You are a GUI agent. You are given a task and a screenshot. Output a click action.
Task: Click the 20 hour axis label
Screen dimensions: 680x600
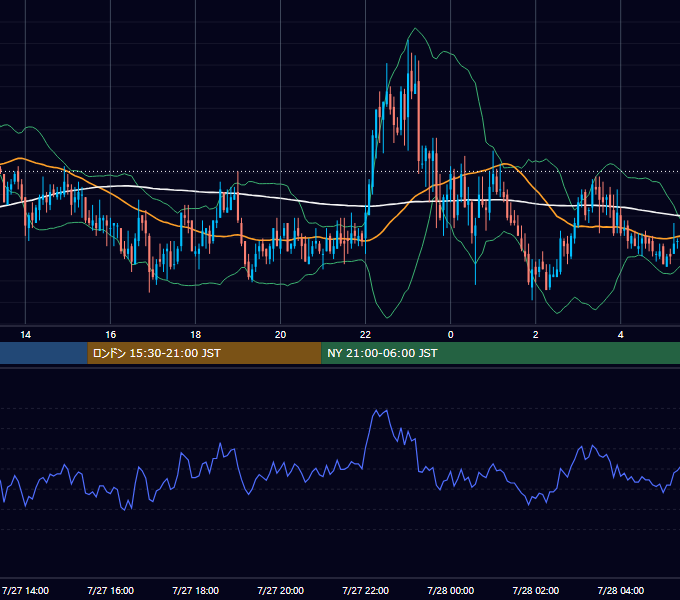[281, 335]
